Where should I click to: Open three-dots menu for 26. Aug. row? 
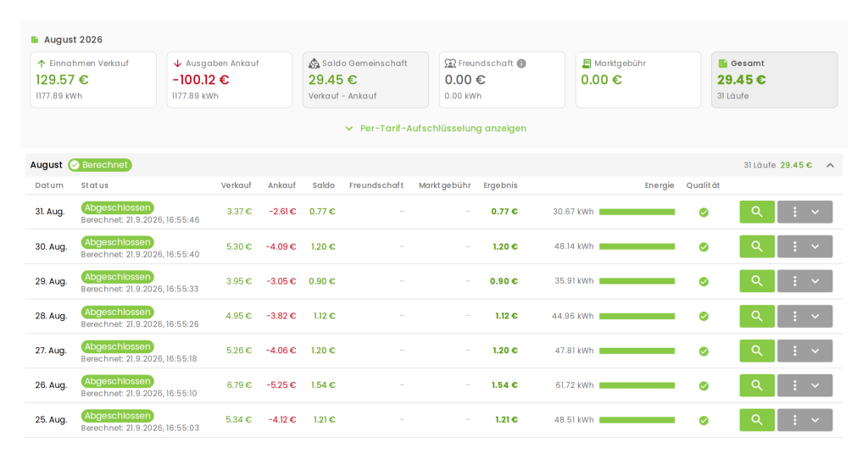point(795,385)
